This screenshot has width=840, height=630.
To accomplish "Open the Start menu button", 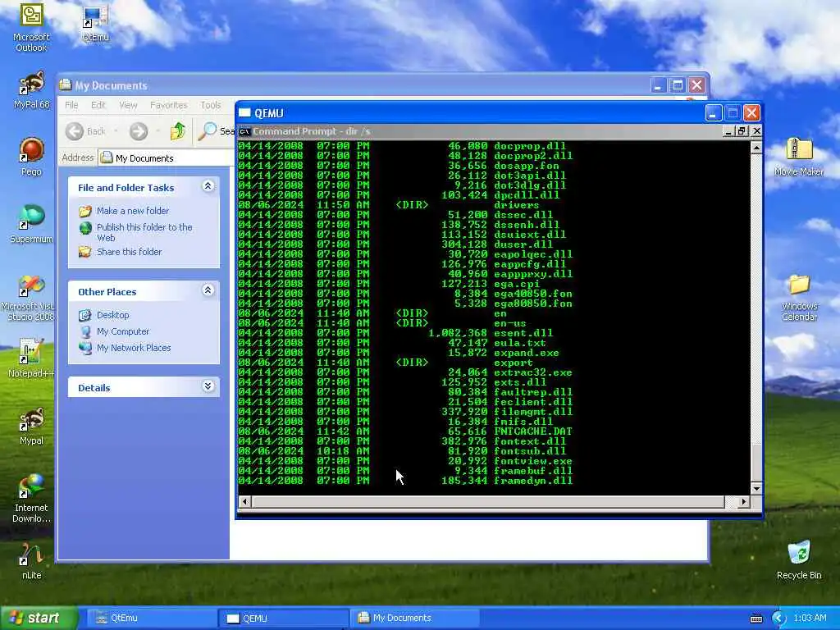I will pyautogui.click(x=39, y=619).
